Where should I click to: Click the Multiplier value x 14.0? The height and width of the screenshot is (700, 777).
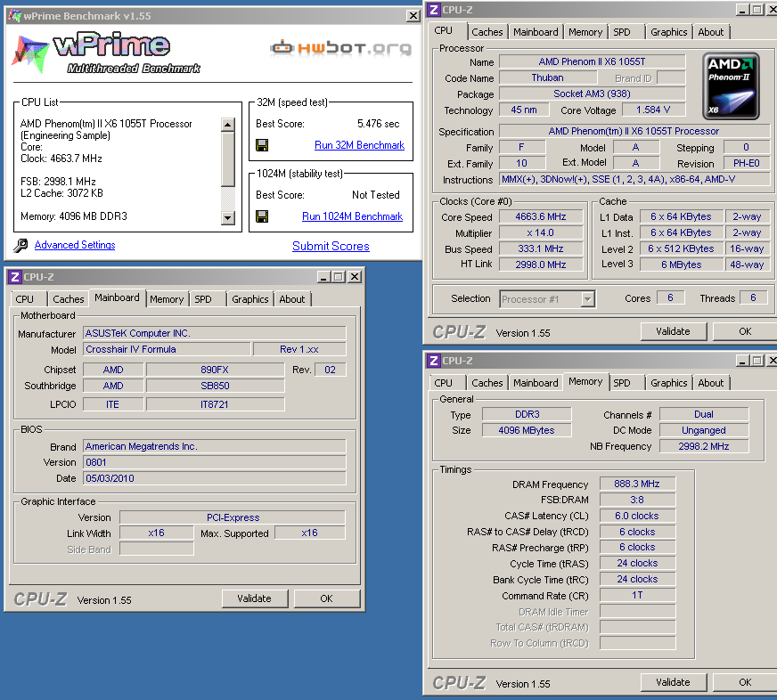click(x=541, y=232)
